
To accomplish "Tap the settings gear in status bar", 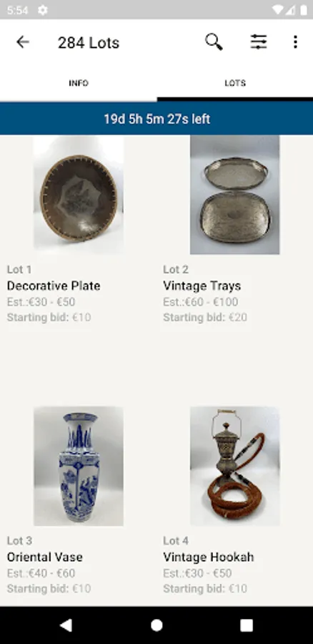I will (x=43, y=10).
